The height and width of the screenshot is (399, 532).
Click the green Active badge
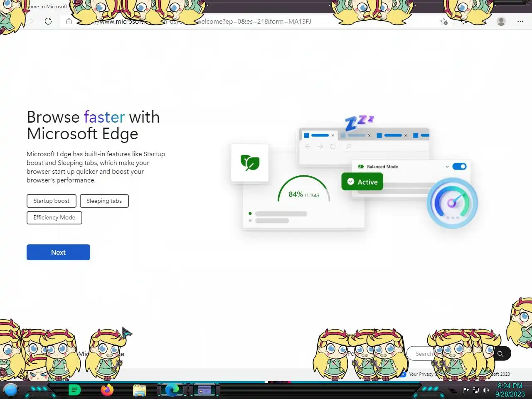click(362, 182)
